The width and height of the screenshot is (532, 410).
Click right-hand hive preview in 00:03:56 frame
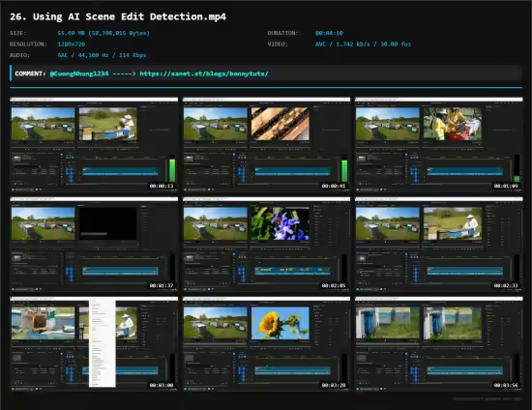[453, 324]
